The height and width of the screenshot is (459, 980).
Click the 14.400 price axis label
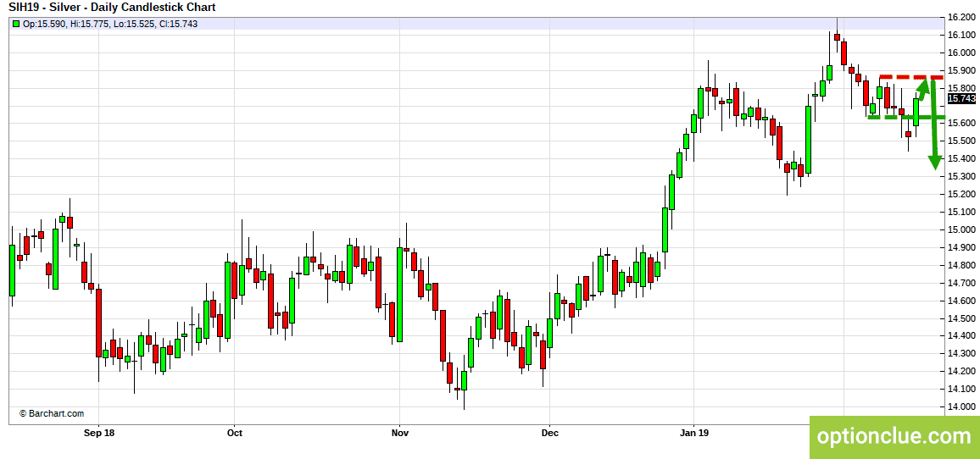tap(962, 336)
